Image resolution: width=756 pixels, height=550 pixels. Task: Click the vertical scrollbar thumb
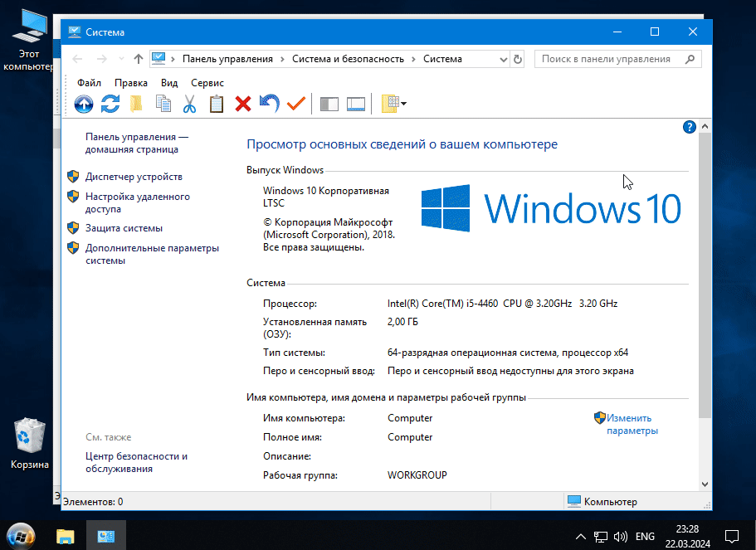705,275
